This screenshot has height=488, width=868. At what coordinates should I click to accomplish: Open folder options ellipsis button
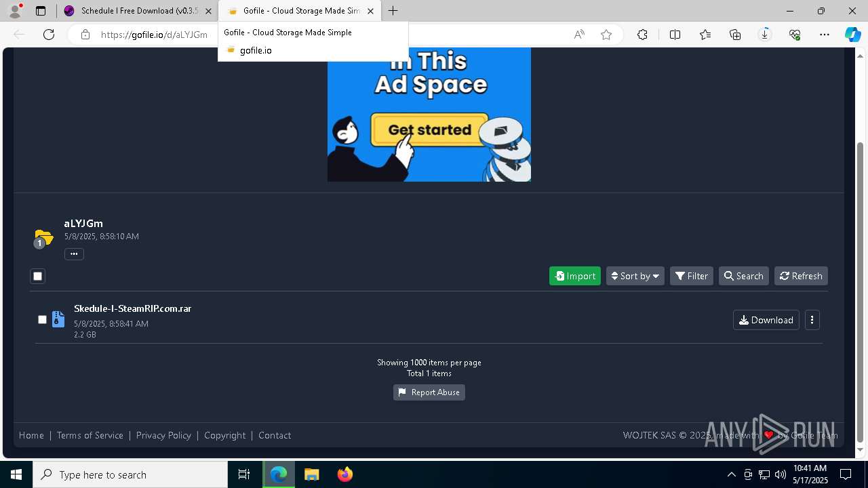(x=74, y=254)
